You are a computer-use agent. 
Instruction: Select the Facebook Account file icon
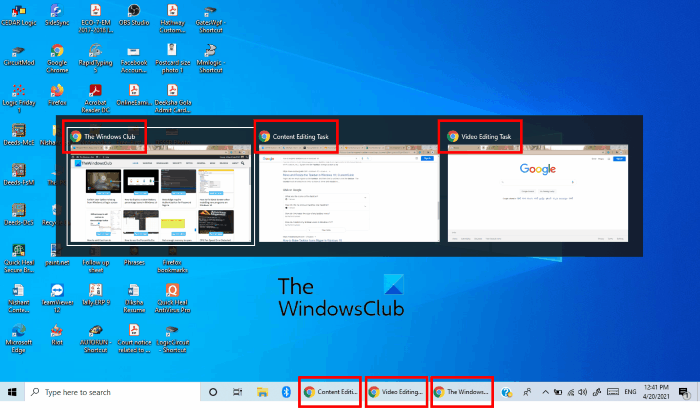134,59
